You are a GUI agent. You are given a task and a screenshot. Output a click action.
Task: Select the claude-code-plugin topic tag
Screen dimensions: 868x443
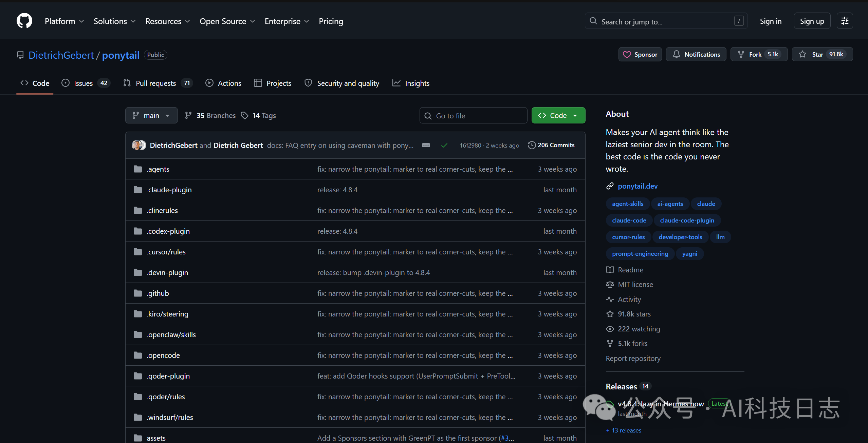687,220
